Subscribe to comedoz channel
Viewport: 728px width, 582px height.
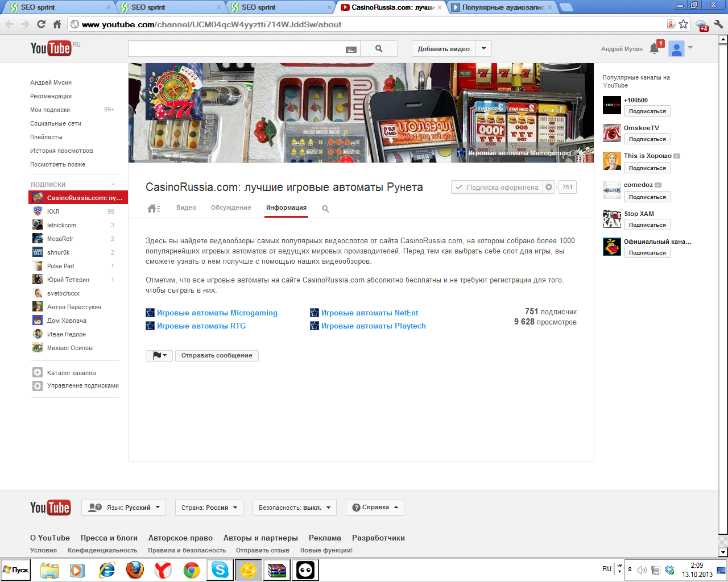tap(647, 197)
